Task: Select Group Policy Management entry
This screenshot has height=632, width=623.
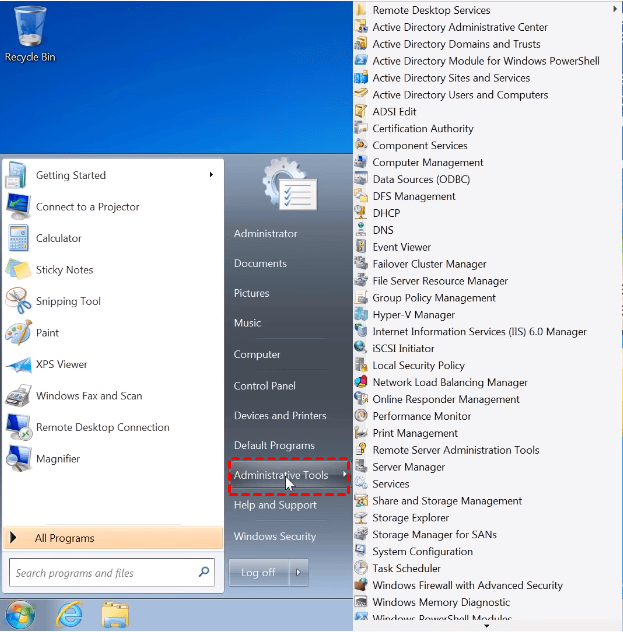Action: (434, 298)
